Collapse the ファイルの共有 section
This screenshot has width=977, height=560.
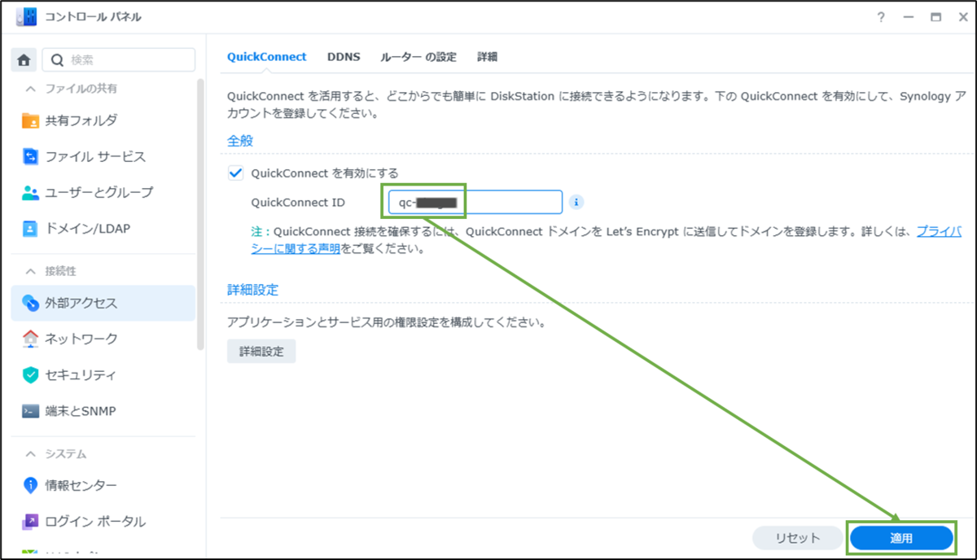(32, 88)
